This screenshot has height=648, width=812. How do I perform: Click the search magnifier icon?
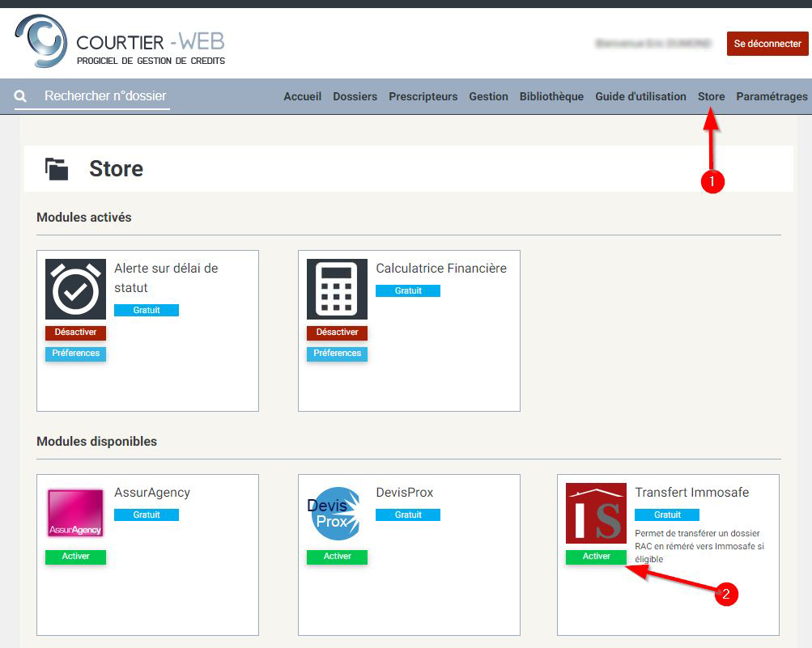pos(21,96)
